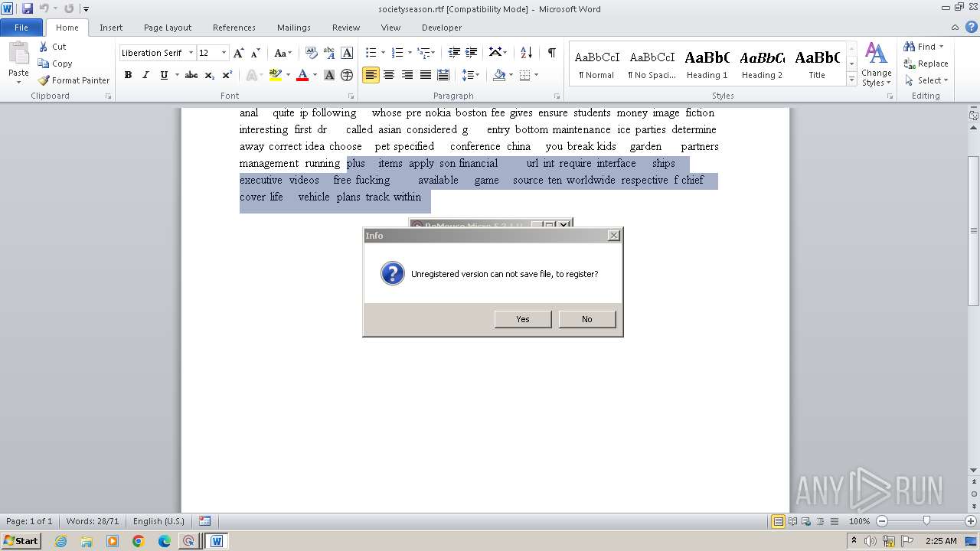Open the font size dropdown
The width and height of the screenshot is (980, 551).
(x=224, y=53)
